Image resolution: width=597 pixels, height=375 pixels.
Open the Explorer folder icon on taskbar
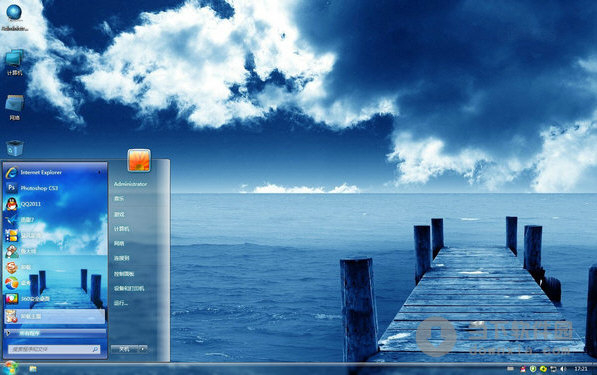[x=33, y=369]
